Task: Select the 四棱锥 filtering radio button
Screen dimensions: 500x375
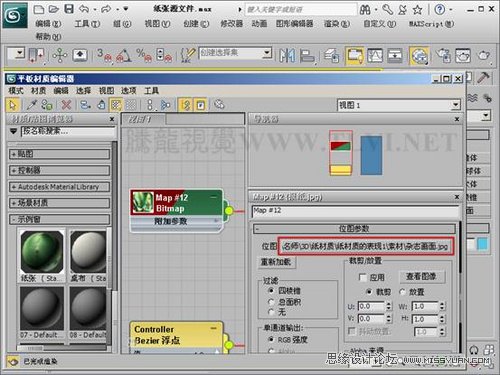Action: (271, 291)
